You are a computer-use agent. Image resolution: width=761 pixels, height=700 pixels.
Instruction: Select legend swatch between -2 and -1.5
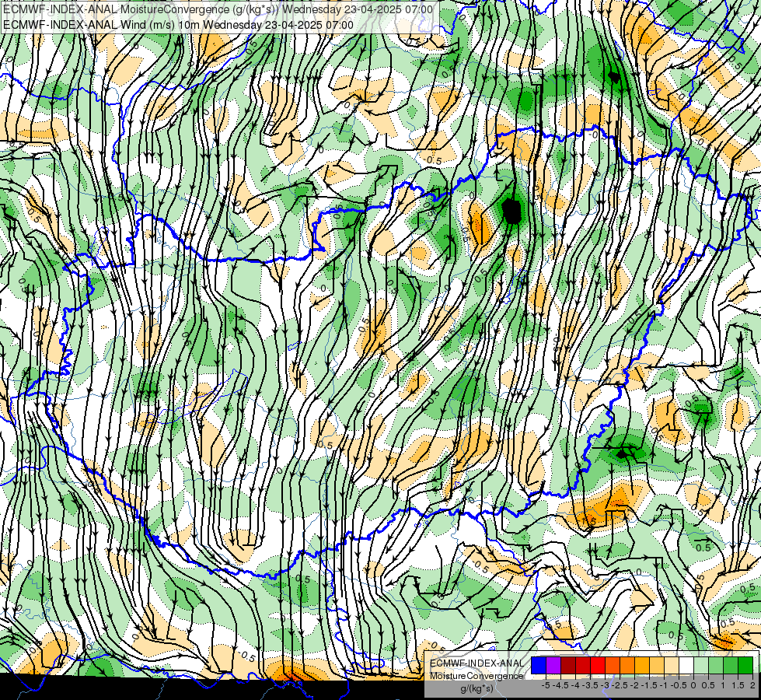point(642,665)
